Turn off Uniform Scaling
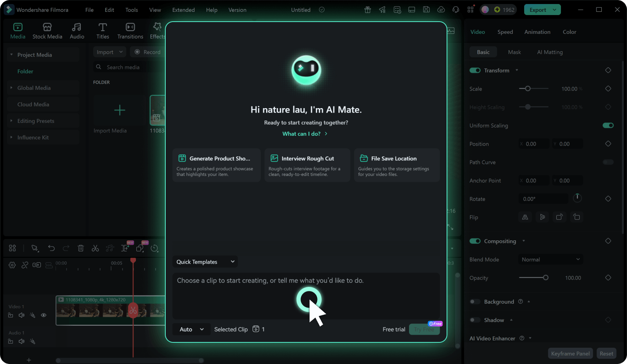The height and width of the screenshot is (364, 627). [608, 125]
